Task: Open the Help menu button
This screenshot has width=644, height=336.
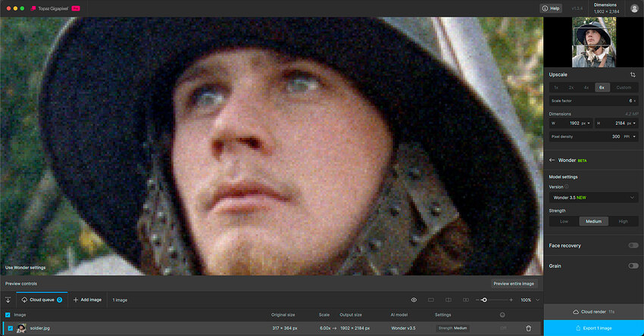Action: click(551, 8)
